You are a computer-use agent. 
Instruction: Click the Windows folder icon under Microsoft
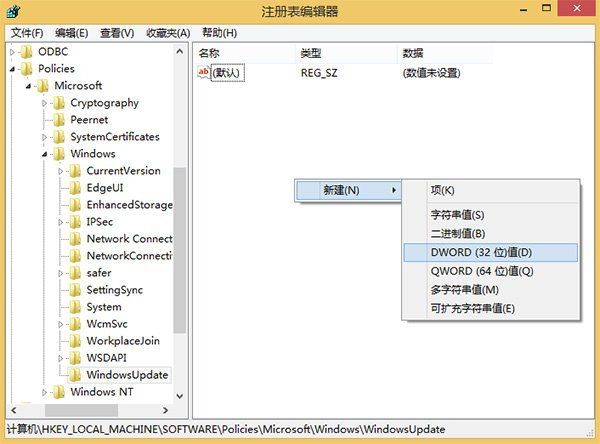tap(59, 154)
